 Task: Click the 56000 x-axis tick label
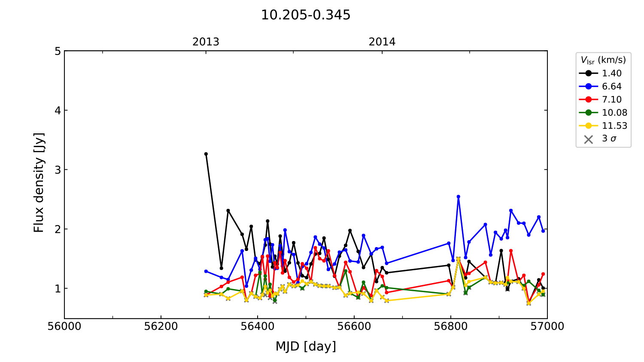64,326
